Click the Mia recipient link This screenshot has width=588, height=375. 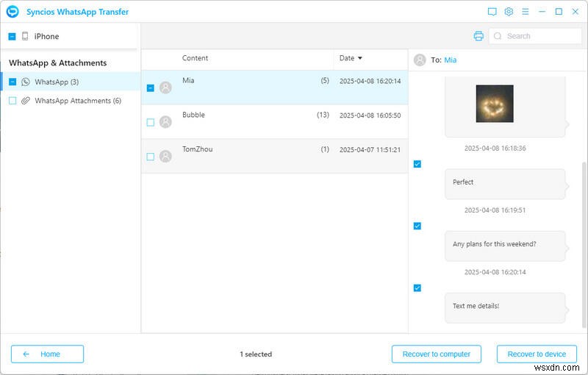tap(450, 60)
